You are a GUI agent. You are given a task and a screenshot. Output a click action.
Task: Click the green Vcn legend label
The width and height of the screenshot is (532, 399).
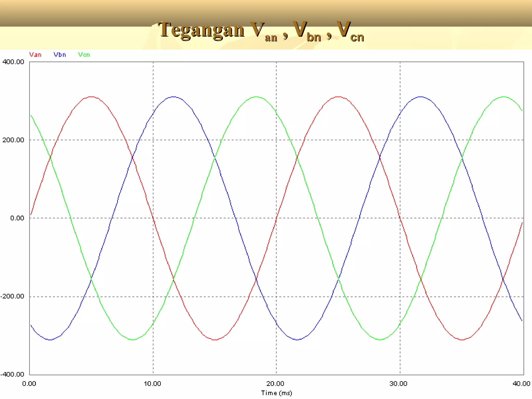tap(84, 55)
